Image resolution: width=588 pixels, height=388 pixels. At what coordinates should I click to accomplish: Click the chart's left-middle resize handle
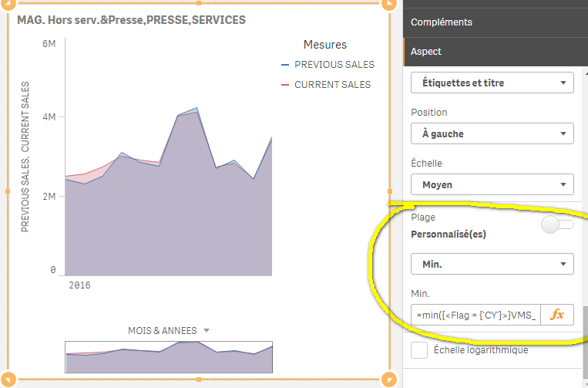pos(8,191)
